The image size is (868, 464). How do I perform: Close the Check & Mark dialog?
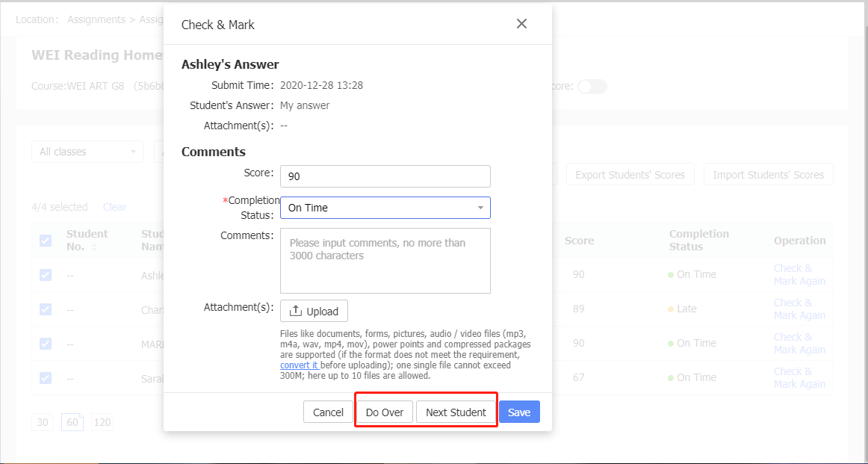click(521, 24)
